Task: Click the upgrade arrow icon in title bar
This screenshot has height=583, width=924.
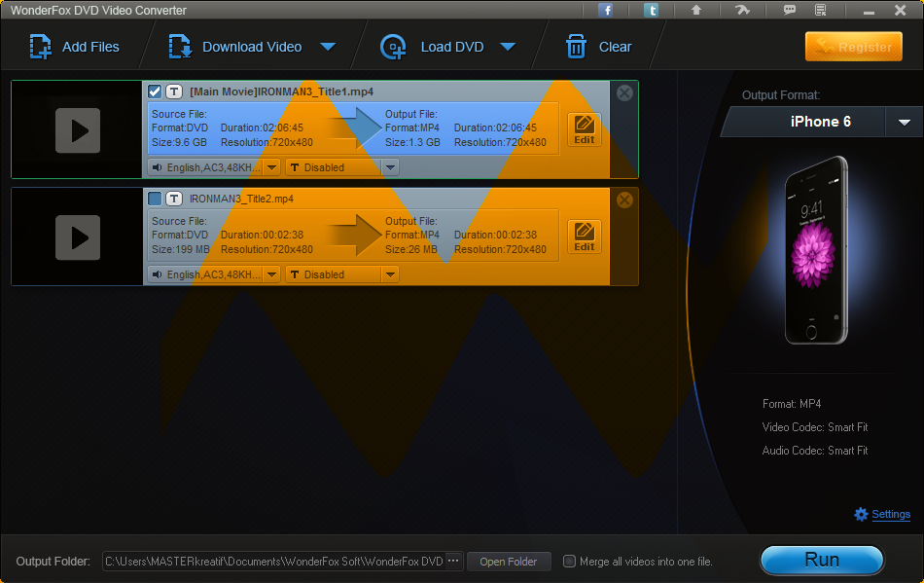Action: 696,10
